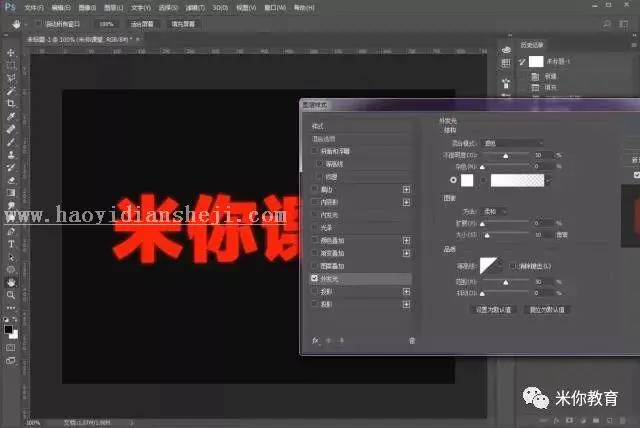This screenshot has width=640, height=428.
Task: Select the Magic Wand tool
Action: (11, 91)
